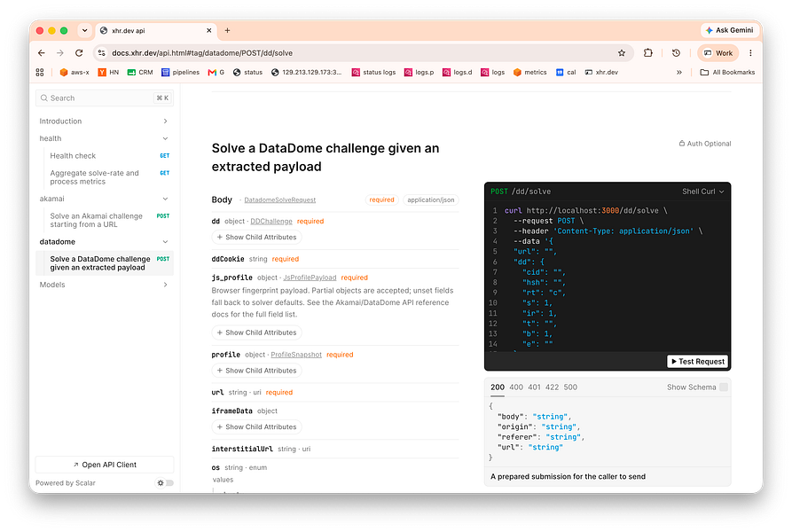Reload the current page
The width and height of the screenshot is (792, 532).
(79, 53)
